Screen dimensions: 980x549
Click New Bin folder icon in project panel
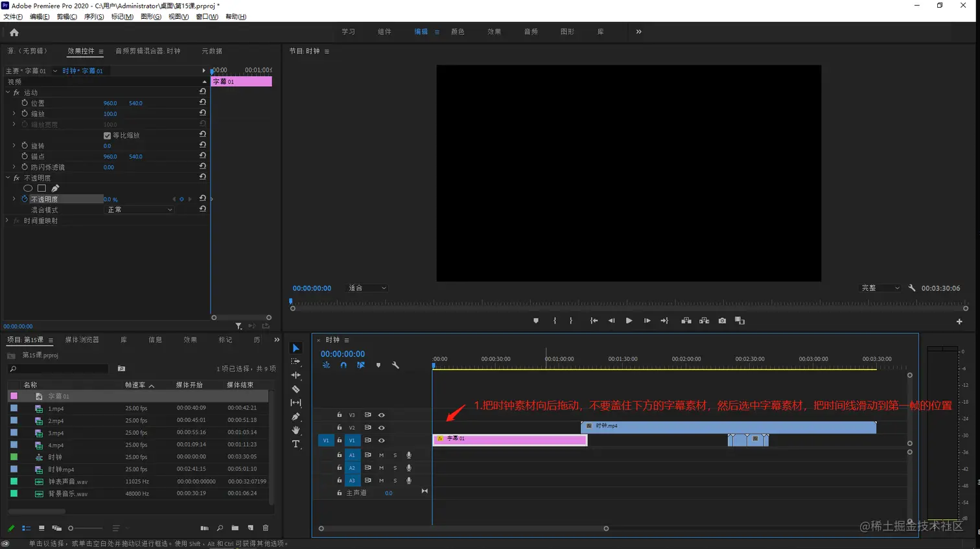click(x=235, y=528)
